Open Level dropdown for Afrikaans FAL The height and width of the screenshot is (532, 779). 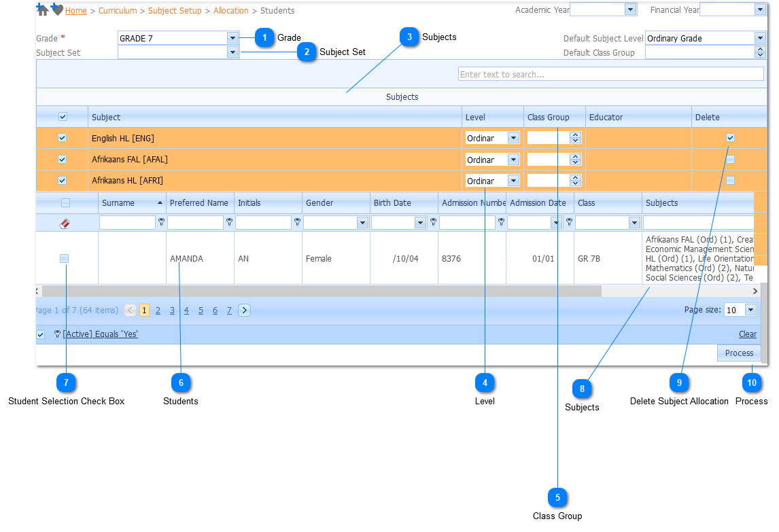(x=514, y=160)
